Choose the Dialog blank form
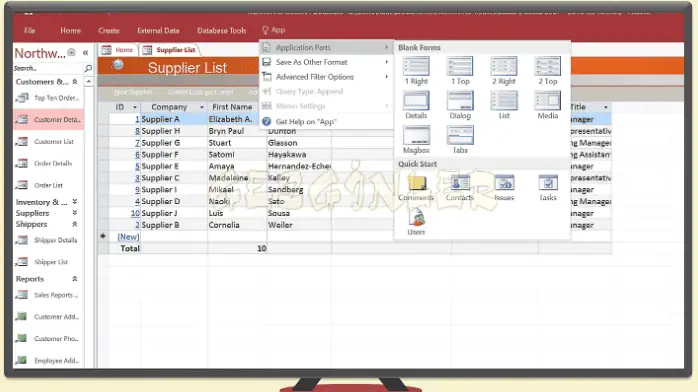698x392 pixels. (x=460, y=105)
